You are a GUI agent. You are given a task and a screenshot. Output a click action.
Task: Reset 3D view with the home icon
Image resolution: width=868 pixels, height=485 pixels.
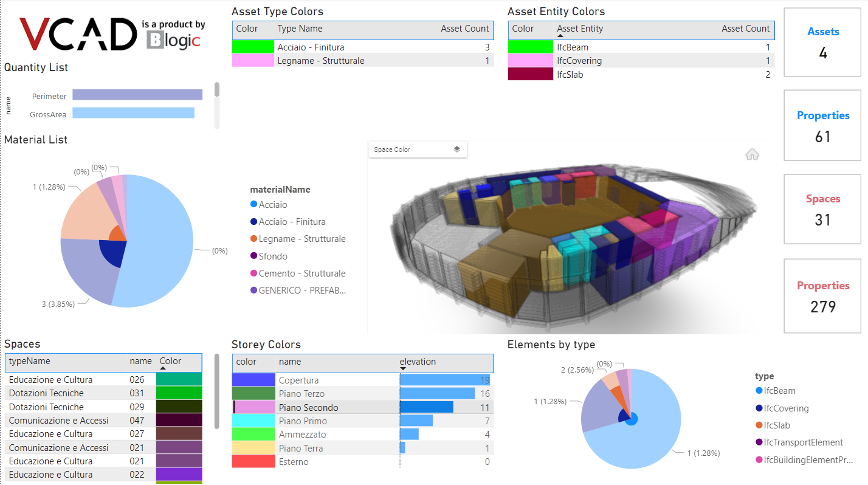[x=752, y=154]
